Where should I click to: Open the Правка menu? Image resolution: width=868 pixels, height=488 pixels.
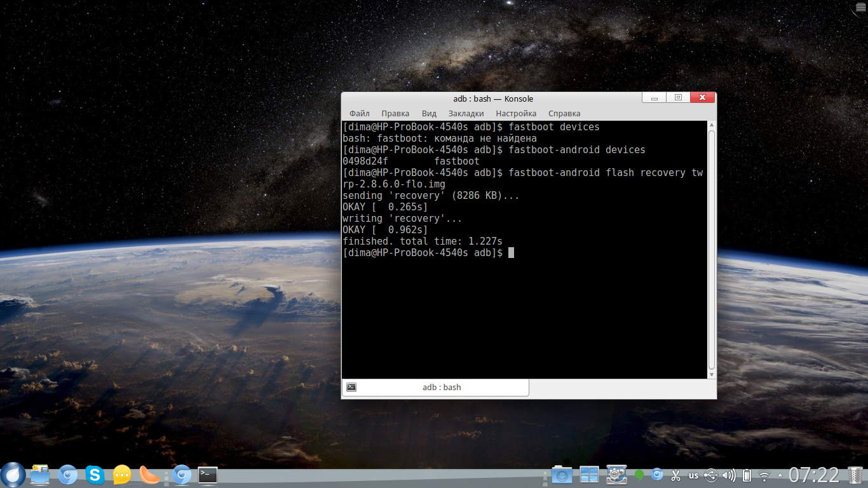point(395,113)
